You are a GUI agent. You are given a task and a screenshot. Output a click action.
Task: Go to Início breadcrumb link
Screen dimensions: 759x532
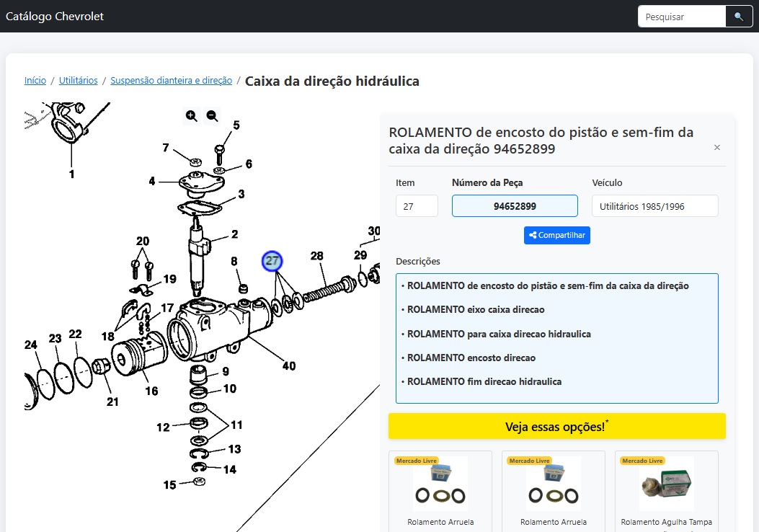35,81
